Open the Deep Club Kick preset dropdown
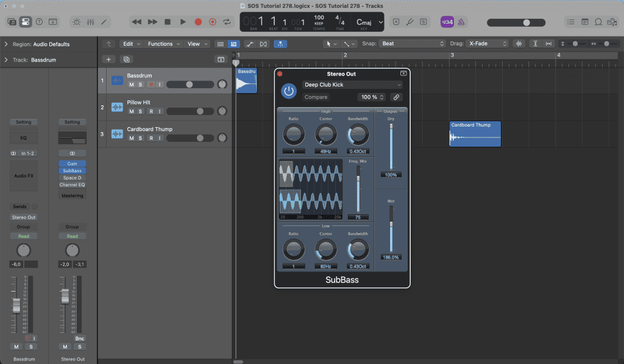Viewport: 624px width, 364px height. (353, 85)
